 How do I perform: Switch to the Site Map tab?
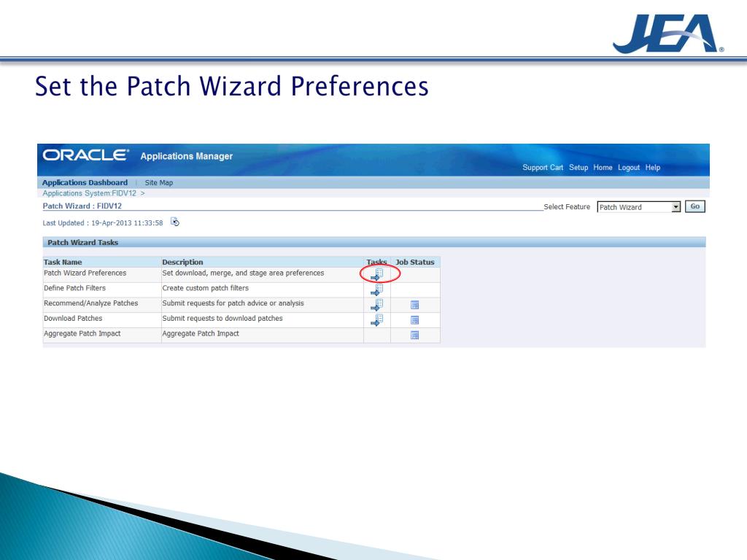158,182
